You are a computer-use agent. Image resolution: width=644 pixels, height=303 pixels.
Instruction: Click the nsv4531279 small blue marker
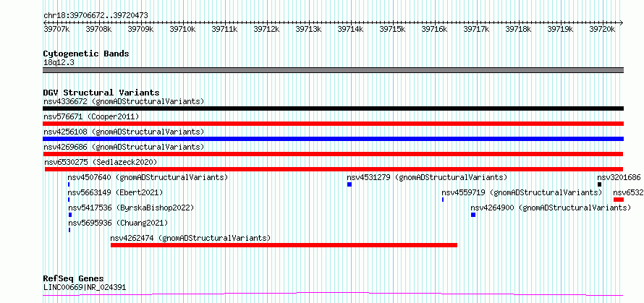tap(349, 184)
